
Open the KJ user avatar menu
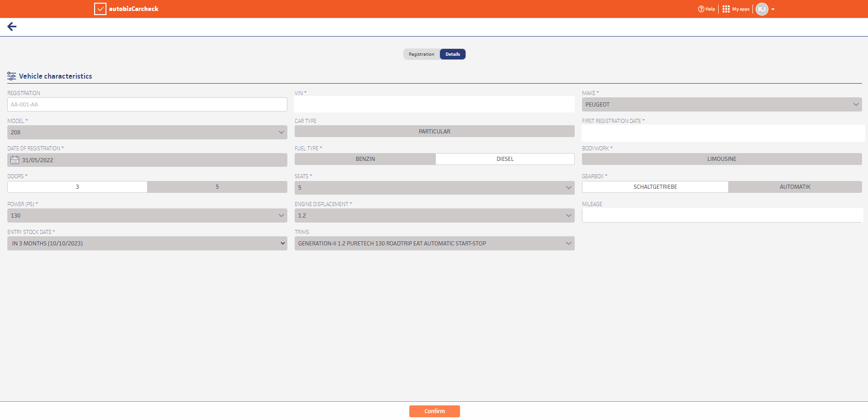click(762, 9)
